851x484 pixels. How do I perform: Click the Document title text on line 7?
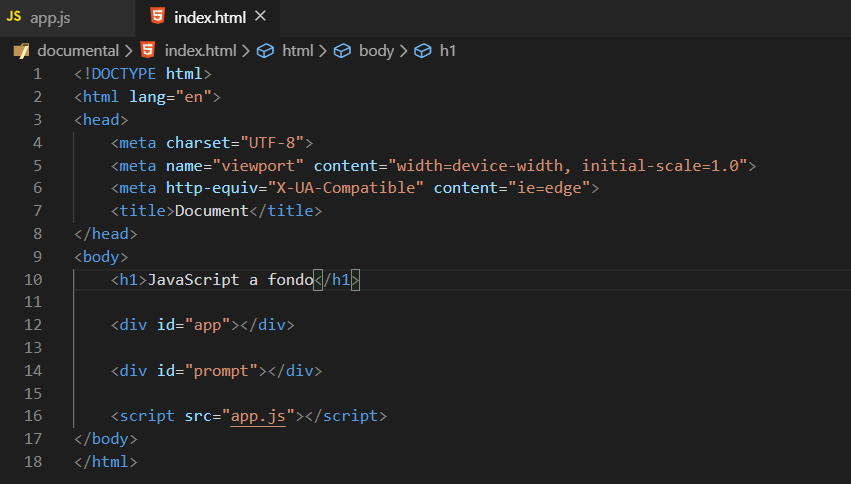click(212, 211)
